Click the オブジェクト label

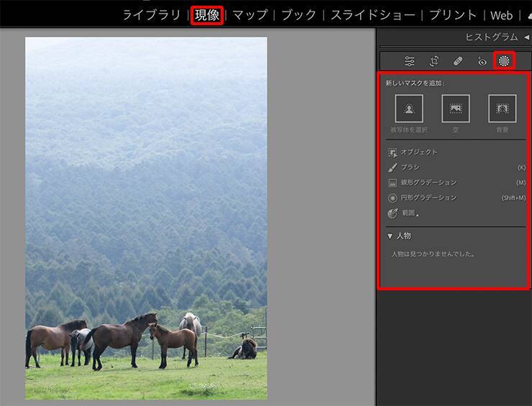coord(419,152)
